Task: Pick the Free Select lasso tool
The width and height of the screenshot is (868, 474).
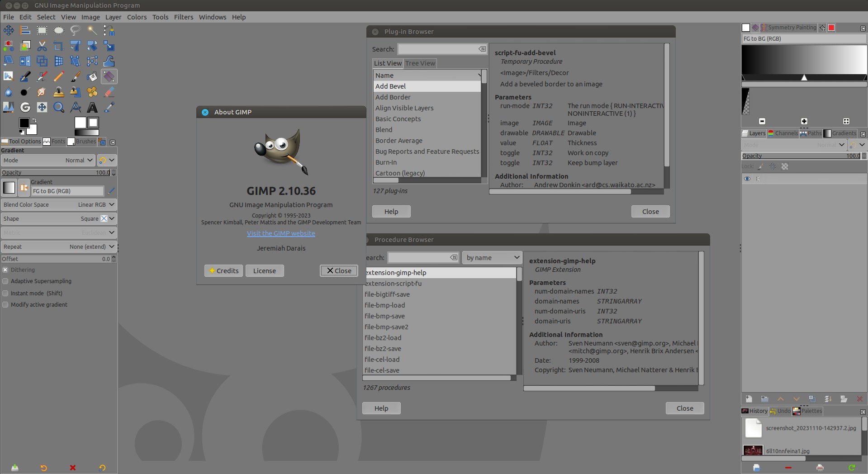Action: click(x=76, y=30)
